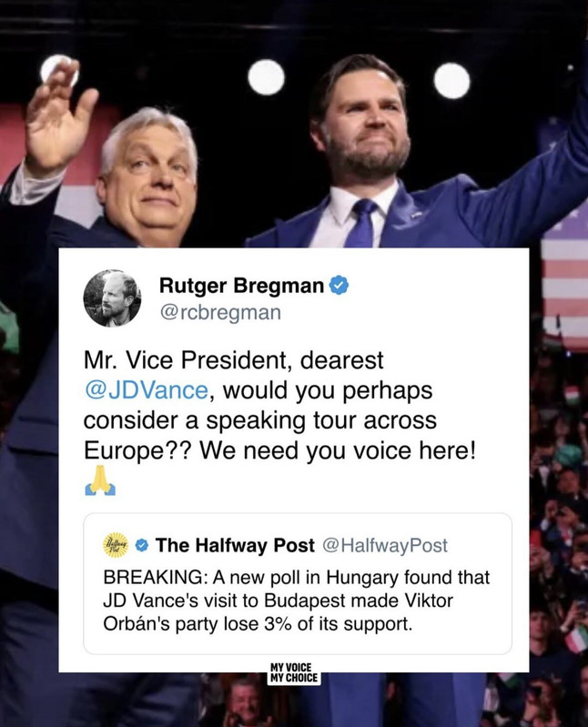Open the @JDVance mention link
The width and height of the screenshot is (588, 727).
pyautogui.click(x=146, y=390)
